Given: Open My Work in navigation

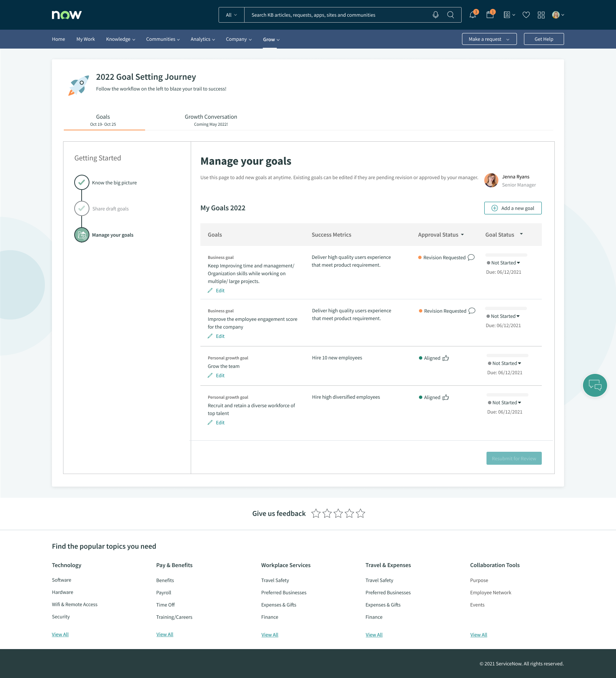Looking at the screenshot, I should [x=86, y=39].
